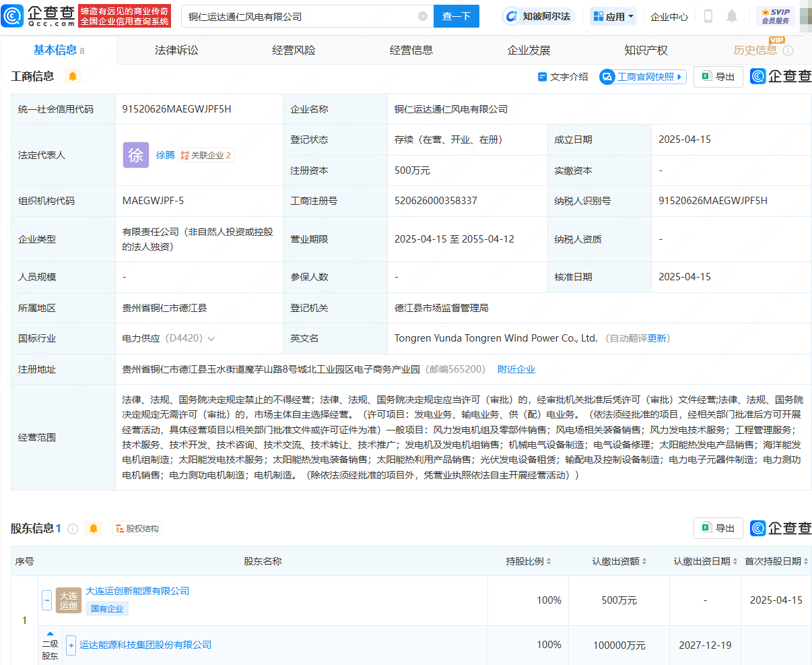Click the company name search field
Screen dimensions: 812x665
tap(300, 16)
